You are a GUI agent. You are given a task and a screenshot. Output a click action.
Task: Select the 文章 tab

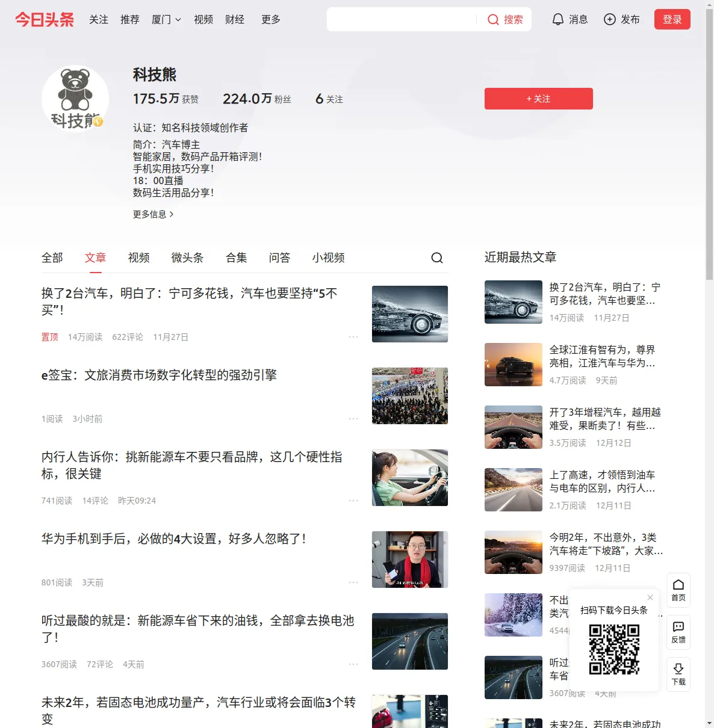click(96, 258)
